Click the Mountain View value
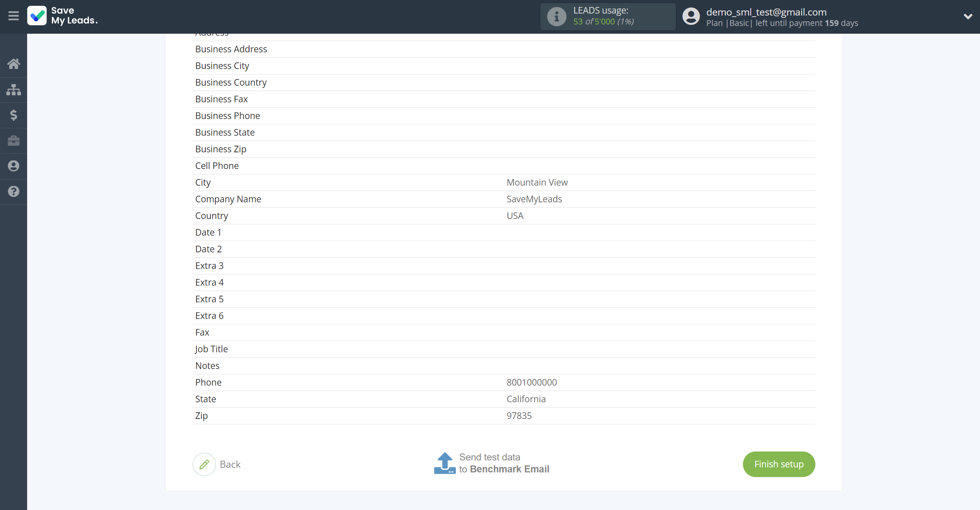Image resolution: width=980 pixels, height=510 pixels. click(537, 183)
